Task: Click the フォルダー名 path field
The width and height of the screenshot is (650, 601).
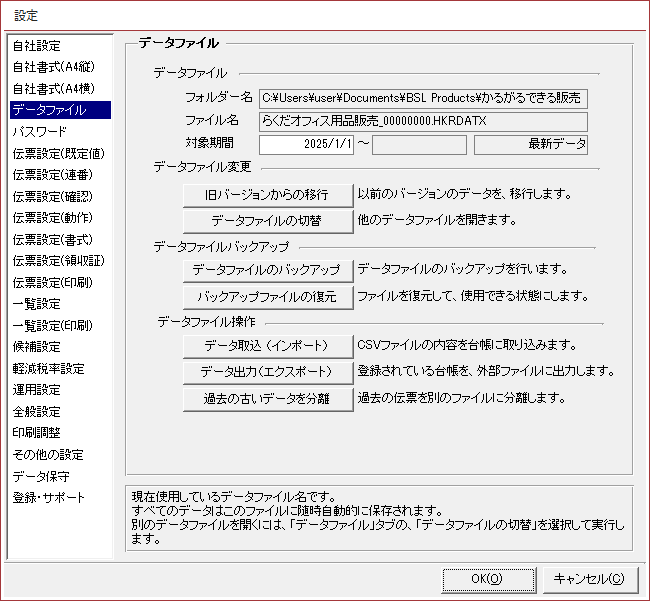Action: tap(423, 98)
